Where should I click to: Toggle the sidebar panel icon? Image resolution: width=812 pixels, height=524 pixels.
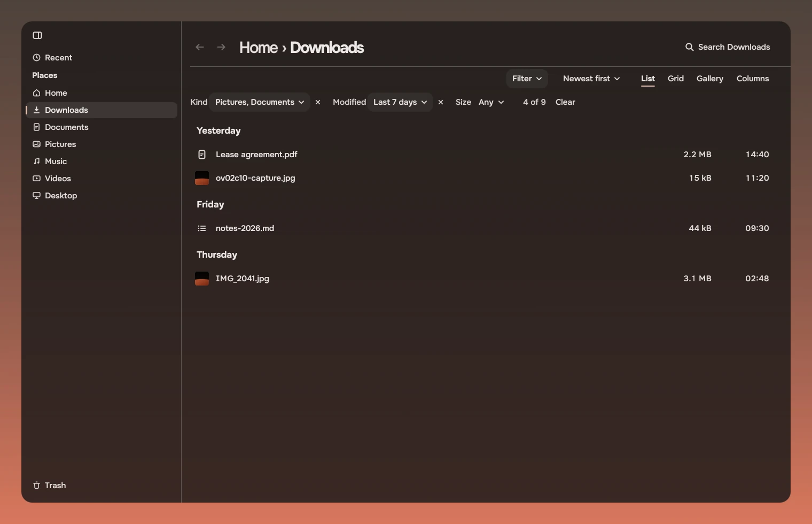click(37, 35)
